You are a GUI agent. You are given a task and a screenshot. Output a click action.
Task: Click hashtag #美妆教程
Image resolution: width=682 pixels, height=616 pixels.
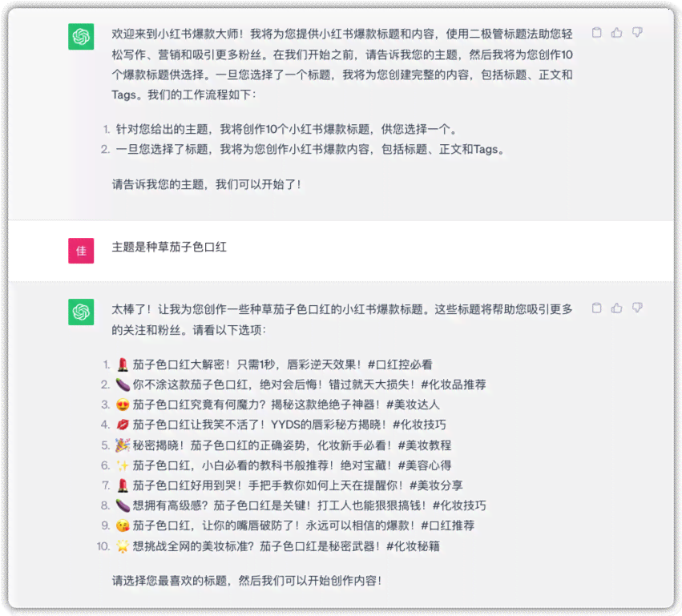(x=425, y=445)
